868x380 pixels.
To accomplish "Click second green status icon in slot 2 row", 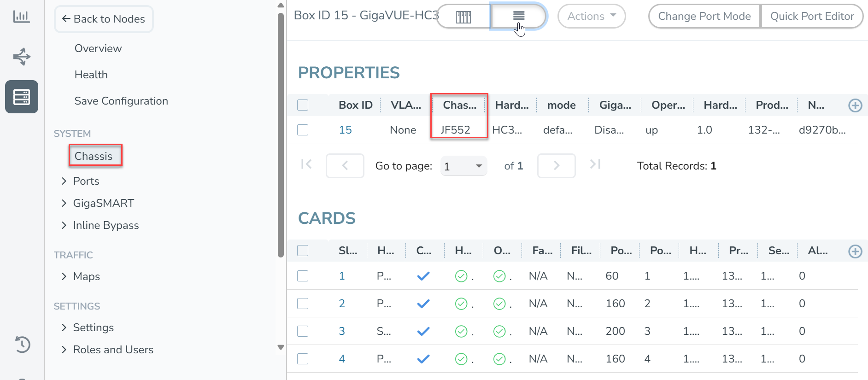I will coord(499,304).
